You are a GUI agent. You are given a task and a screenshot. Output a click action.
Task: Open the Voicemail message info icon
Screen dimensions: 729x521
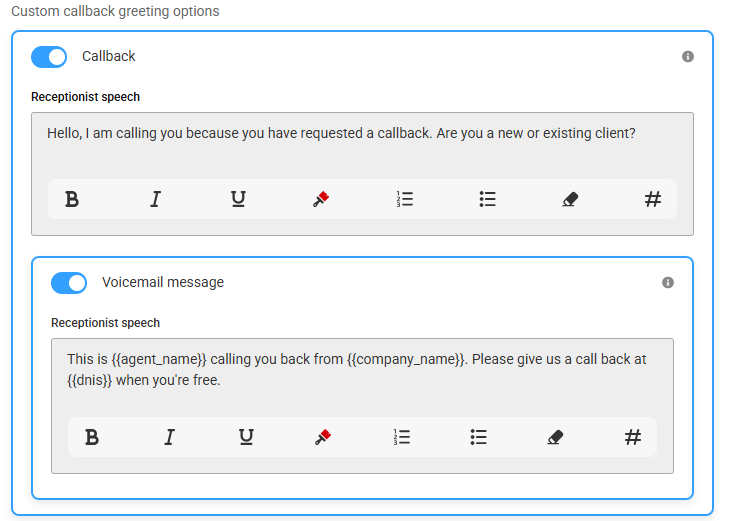668,283
